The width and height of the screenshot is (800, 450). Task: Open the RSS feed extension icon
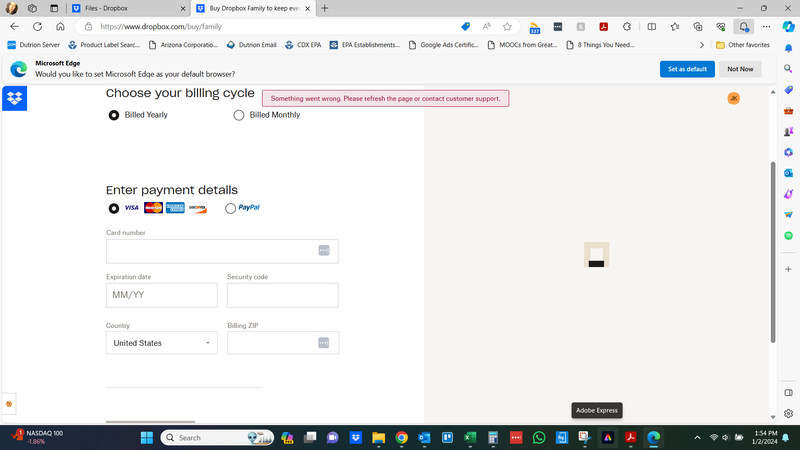pyautogui.click(x=534, y=27)
